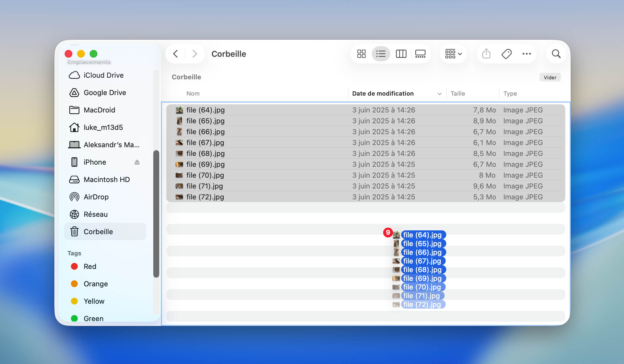
Task: Eject the iPhone device
Action: [137, 162]
